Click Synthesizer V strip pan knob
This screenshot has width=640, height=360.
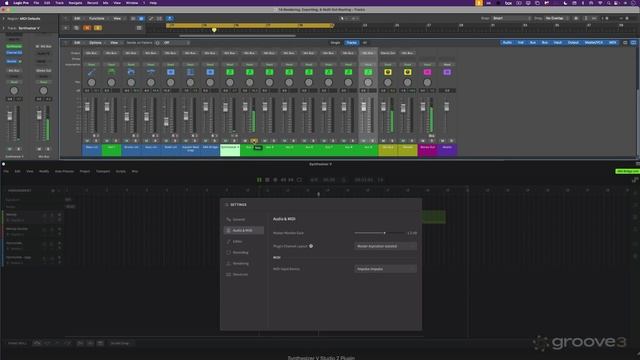point(230,82)
